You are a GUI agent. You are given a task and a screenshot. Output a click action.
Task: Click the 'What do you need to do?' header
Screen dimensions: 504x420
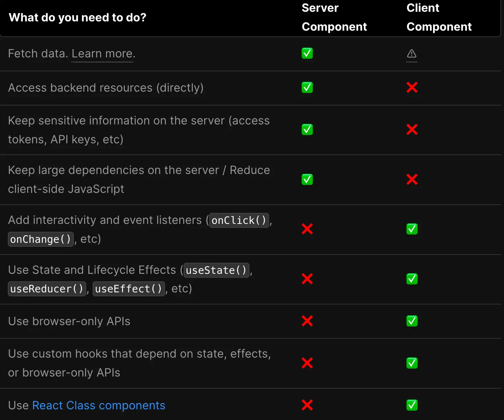77,17
